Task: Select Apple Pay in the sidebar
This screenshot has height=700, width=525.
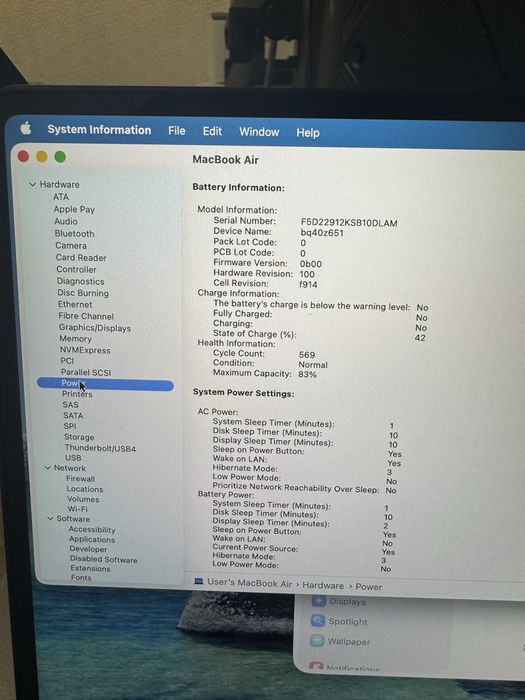Action: (x=74, y=209)
